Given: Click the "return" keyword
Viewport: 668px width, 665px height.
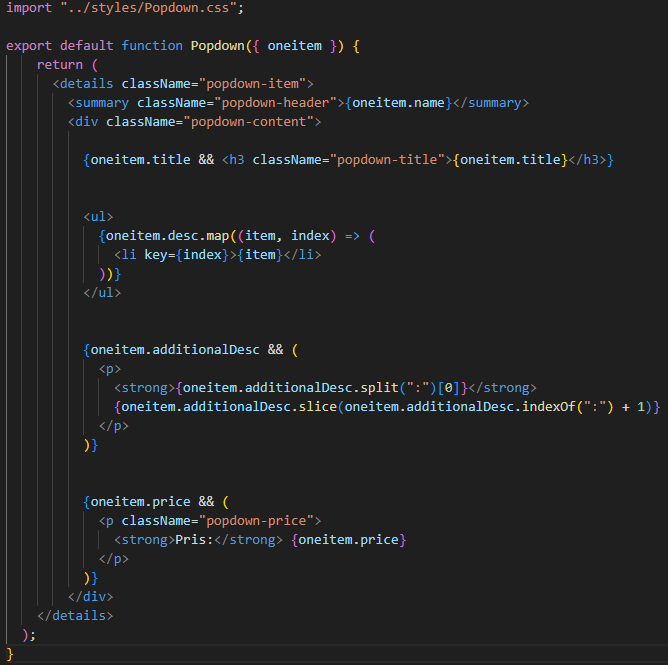Looking at the screenshot, I should (60, 65).
